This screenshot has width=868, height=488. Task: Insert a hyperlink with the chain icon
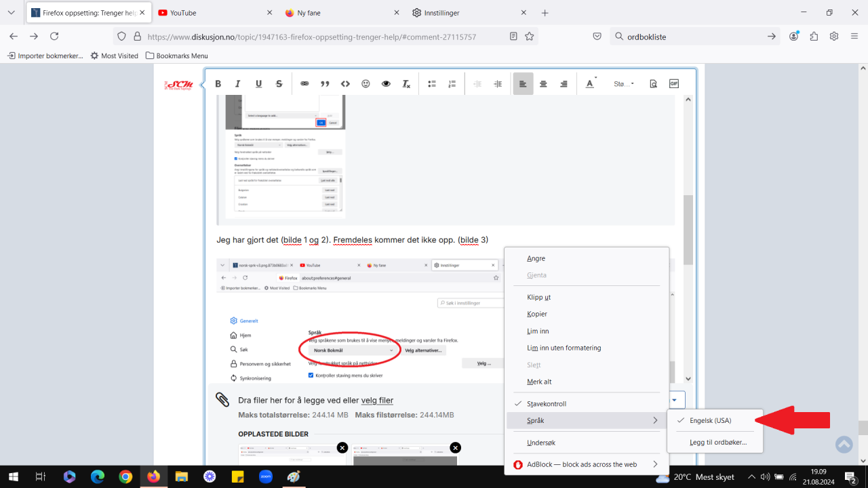(x=304, y=83)
